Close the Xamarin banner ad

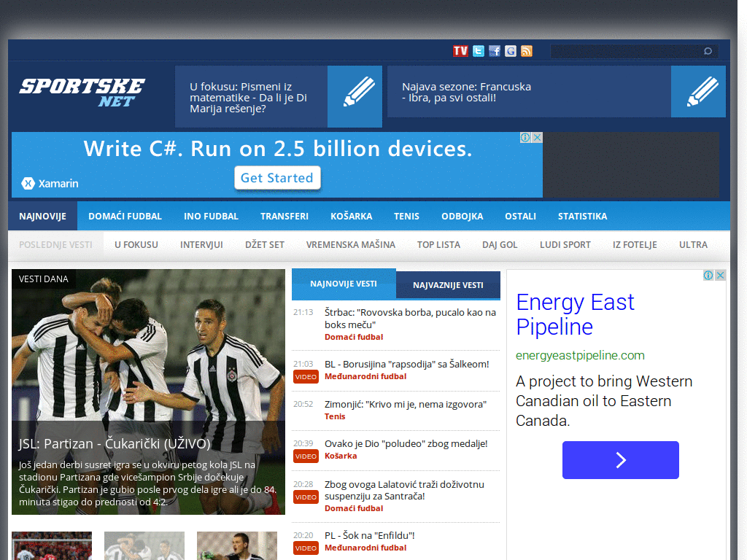[x=537, y=138]
